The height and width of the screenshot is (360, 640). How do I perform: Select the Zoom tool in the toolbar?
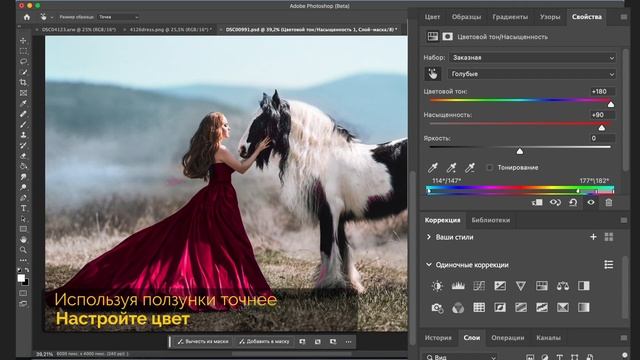pos(23,250)
